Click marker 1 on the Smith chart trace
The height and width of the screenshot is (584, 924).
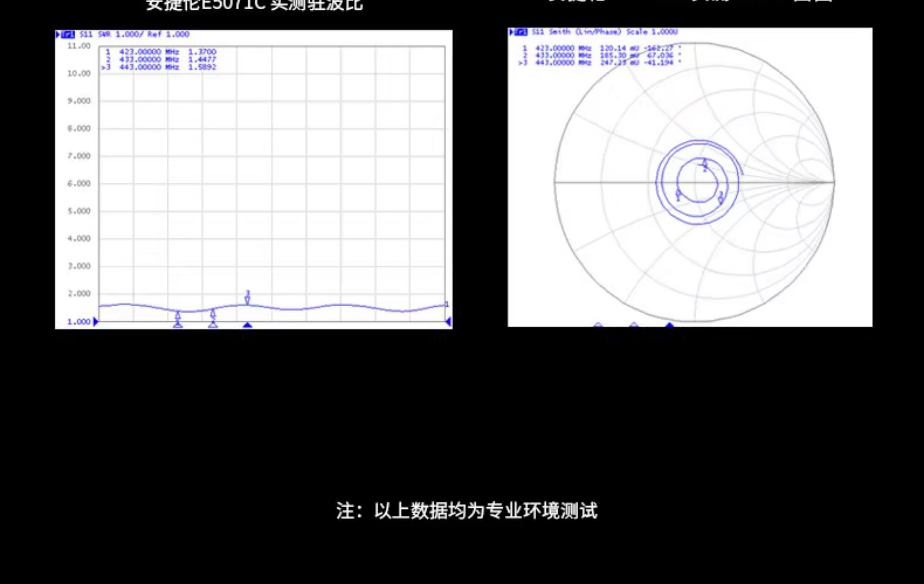(x=678, y=194)
